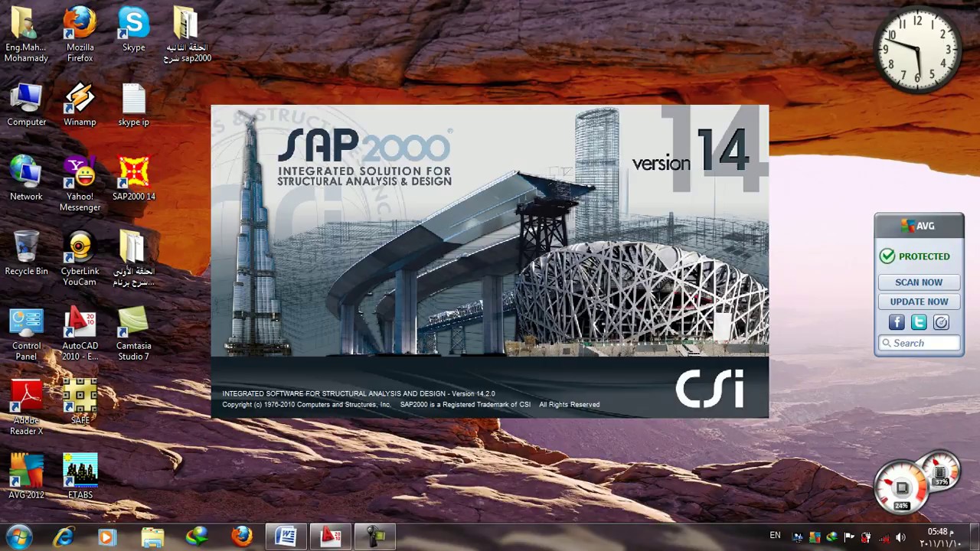980x551 pixels.
Task: Switch to the AutoCAD 2010 taskbar window
Action: coord(331,536)
